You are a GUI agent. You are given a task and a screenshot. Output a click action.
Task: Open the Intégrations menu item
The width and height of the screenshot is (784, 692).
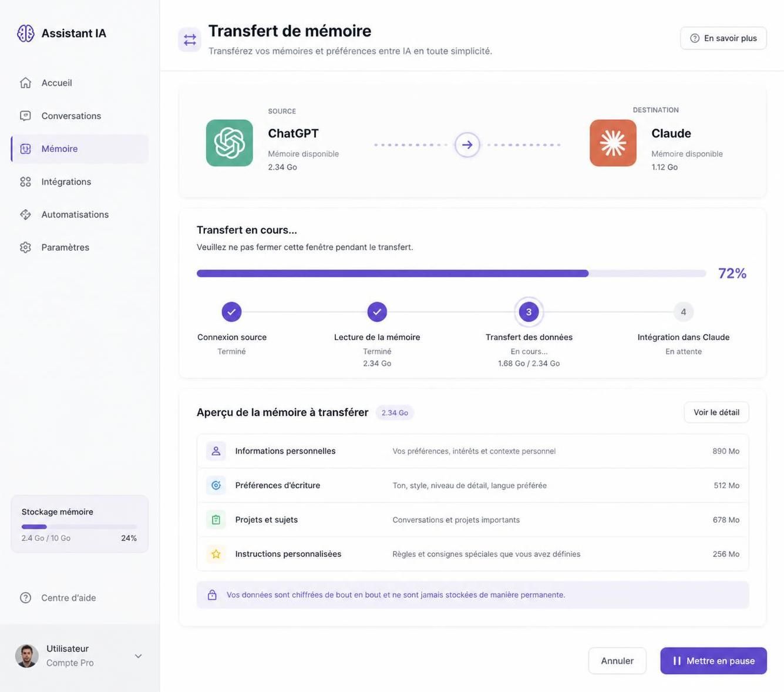(x=79, y=182)
